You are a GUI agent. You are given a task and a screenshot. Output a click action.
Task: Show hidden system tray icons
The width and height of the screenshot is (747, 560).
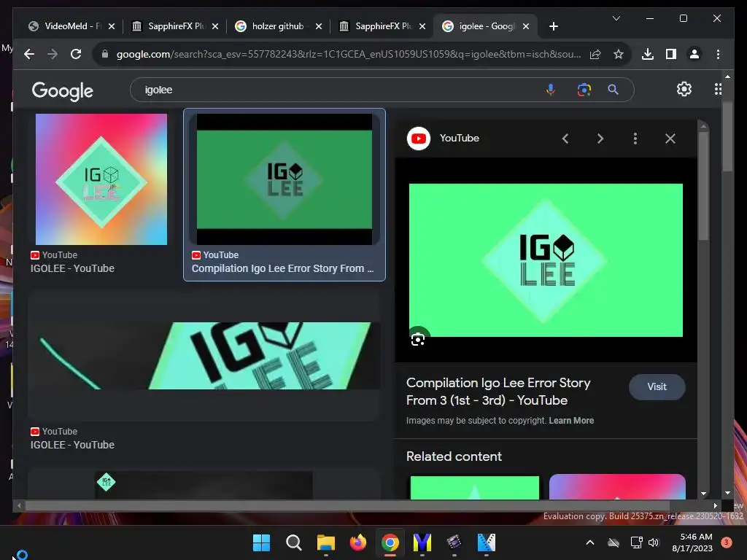click(589, 542)
